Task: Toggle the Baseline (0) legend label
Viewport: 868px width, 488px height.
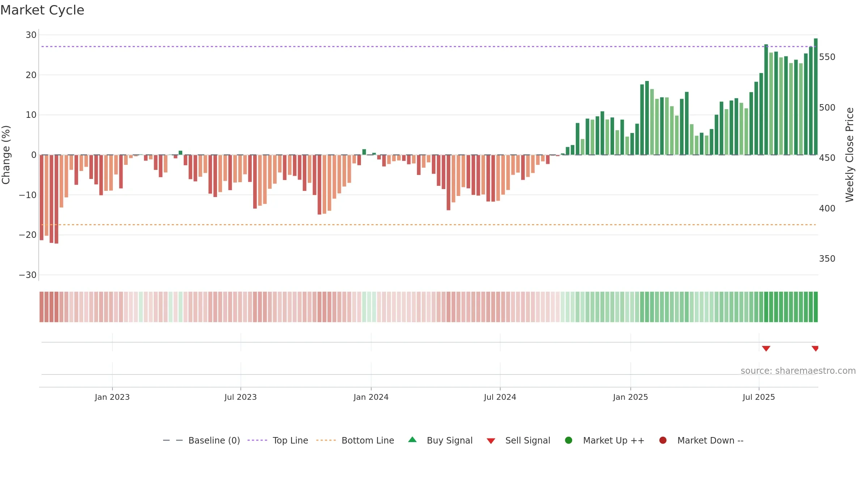Action: click(x=214, y=440)
